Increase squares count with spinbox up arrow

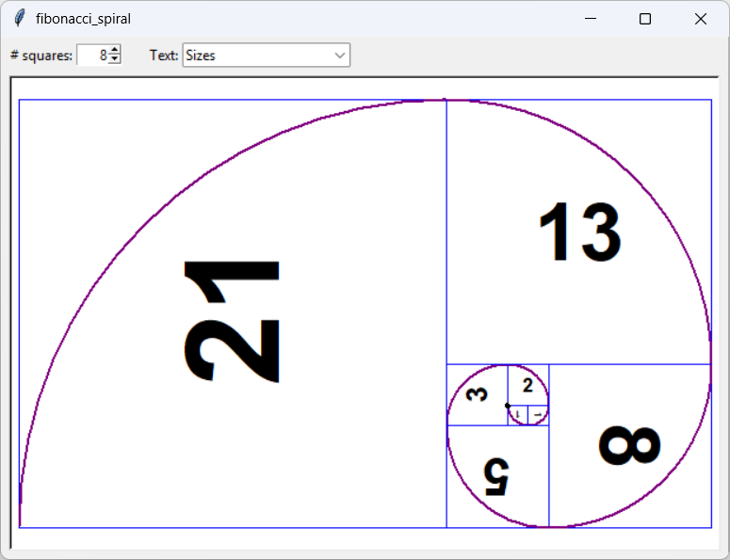coord(115,50)
